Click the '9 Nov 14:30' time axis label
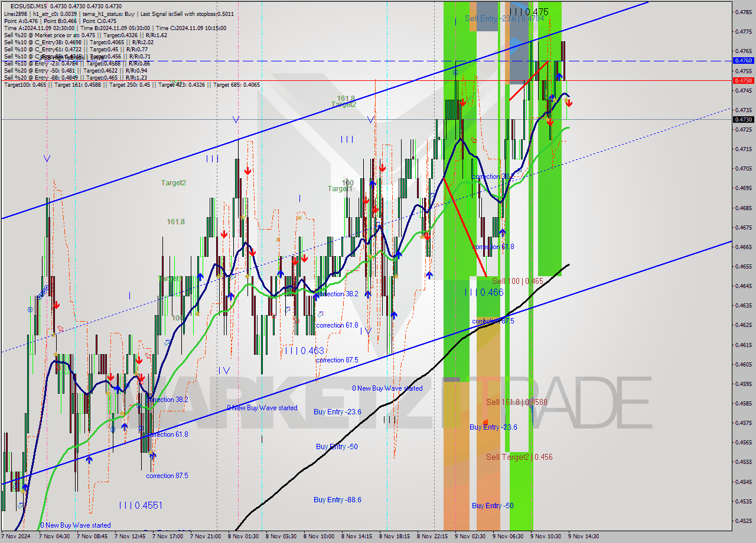756x543 pixels. [583, 537]
